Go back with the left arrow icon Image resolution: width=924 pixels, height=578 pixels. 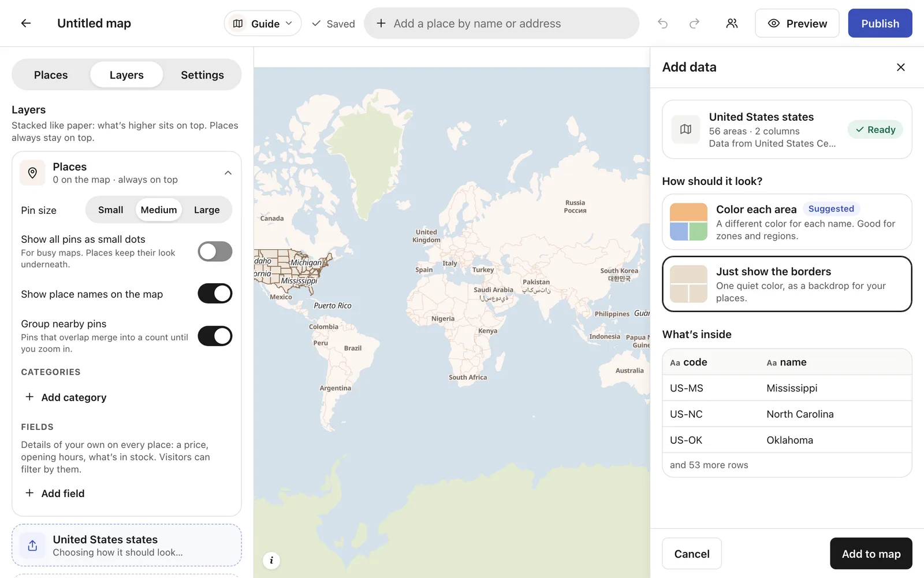(26, 23)
